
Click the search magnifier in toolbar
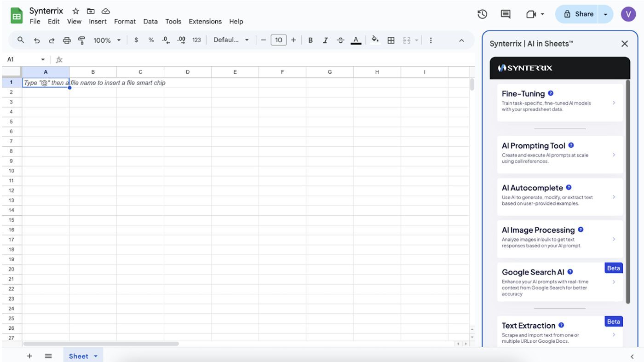(x=21, y=40)
